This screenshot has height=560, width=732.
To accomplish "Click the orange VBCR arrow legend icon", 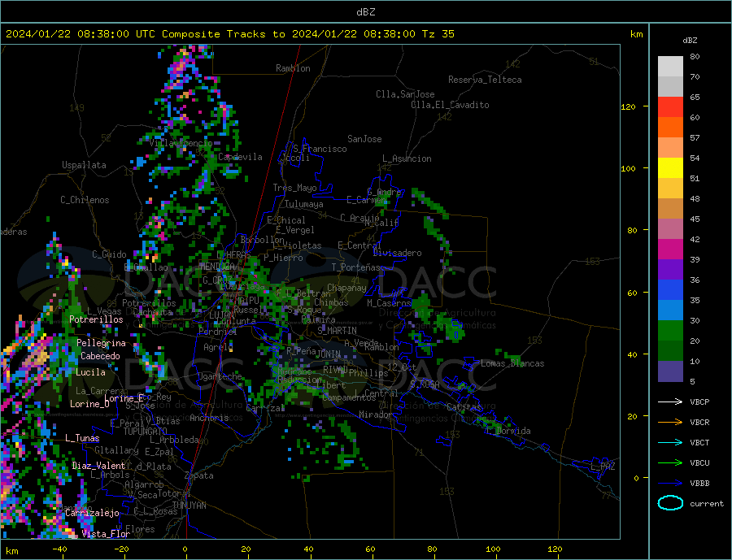I will [671, 422].
